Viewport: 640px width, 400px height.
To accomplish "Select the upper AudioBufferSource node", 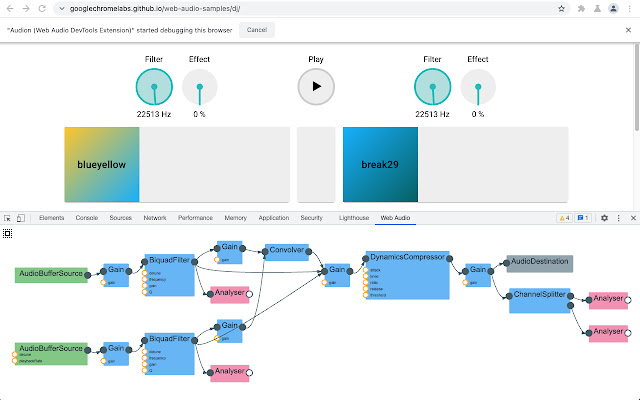I will pyautogui.click(x=51, y=275).
